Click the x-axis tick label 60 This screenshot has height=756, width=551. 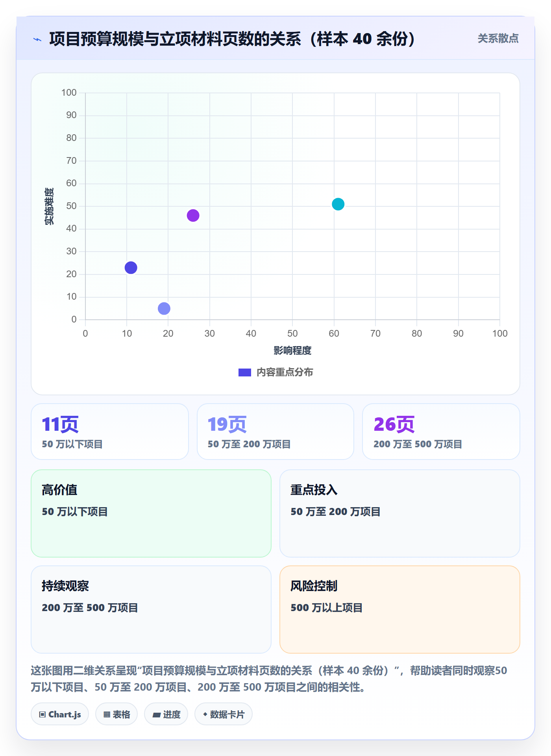coord(334,334)
